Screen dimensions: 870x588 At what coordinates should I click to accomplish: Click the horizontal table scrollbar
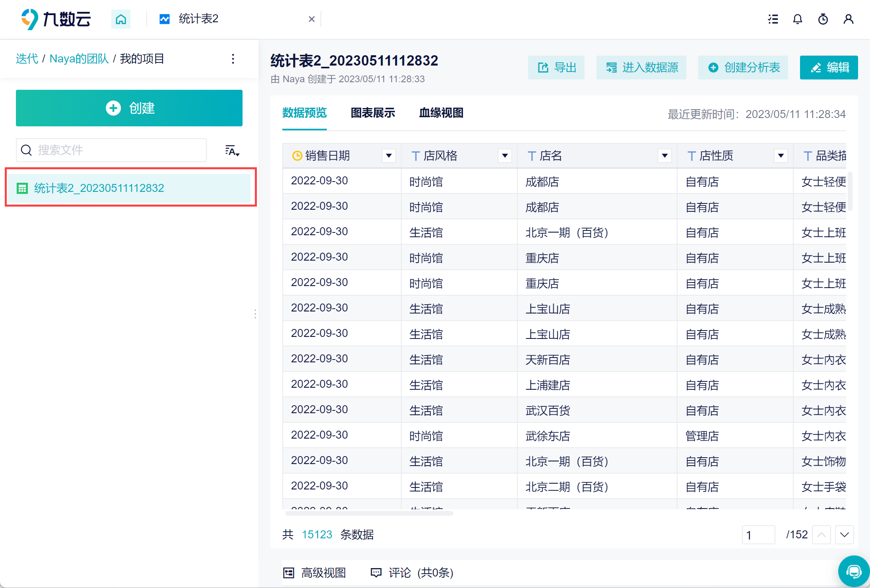369,513
